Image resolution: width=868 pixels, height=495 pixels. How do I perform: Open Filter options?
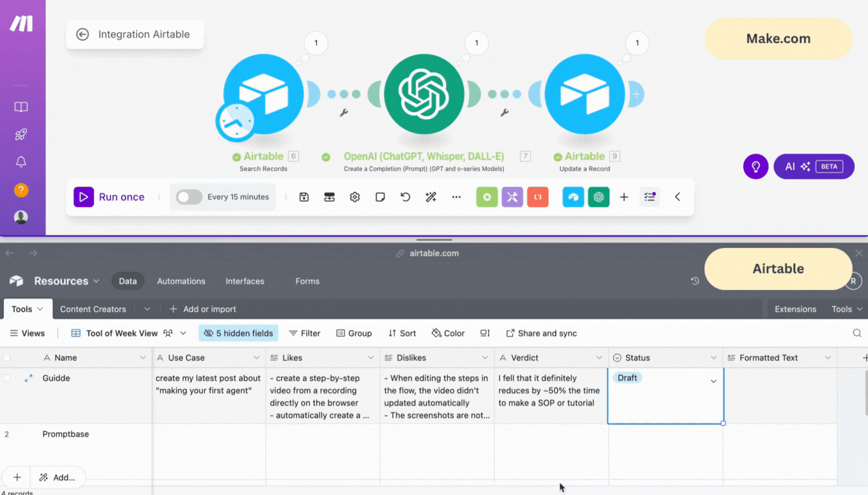305,334
